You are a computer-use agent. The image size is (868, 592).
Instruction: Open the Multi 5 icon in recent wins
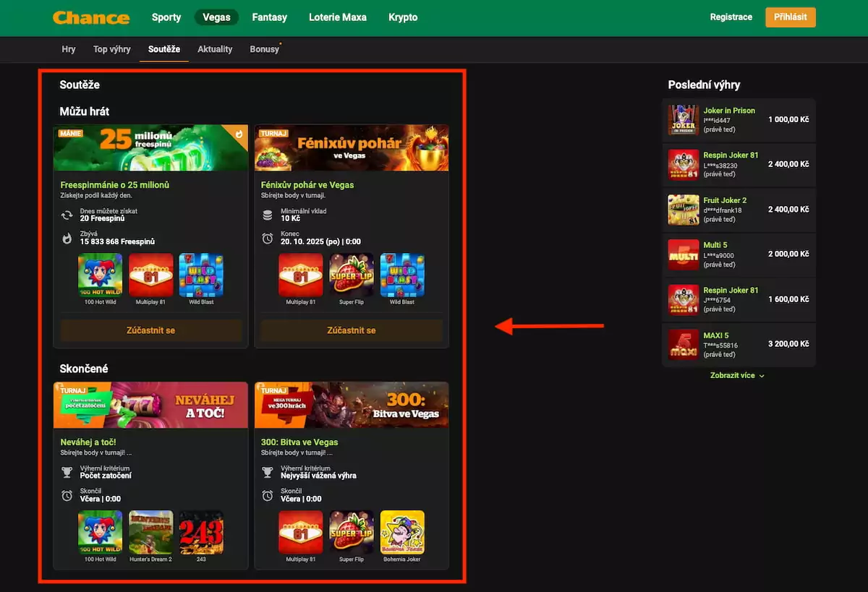tap(683, 254)
